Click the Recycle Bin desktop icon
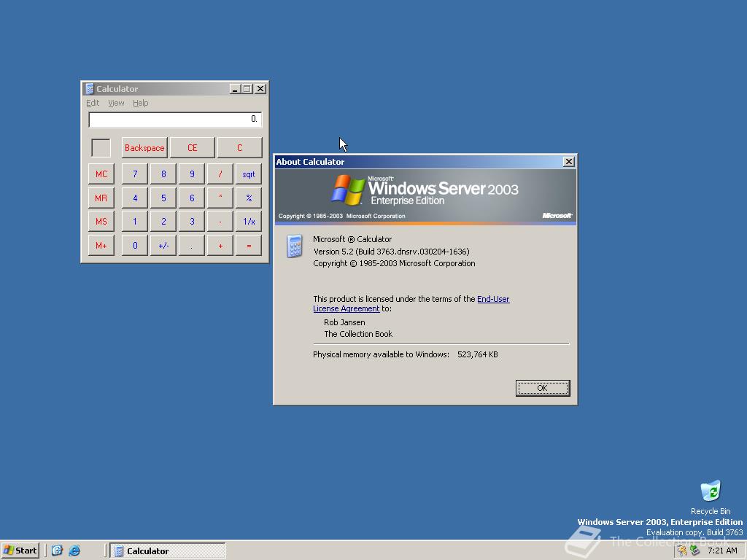The width and height of the screenshot is (747, 560). [x=711, y=497]
